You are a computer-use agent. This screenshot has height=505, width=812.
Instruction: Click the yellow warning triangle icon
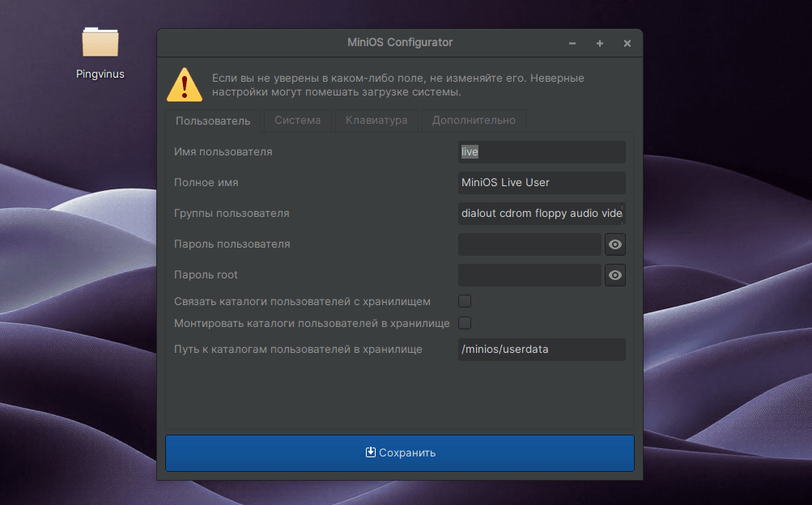click(x=185, y=85)
